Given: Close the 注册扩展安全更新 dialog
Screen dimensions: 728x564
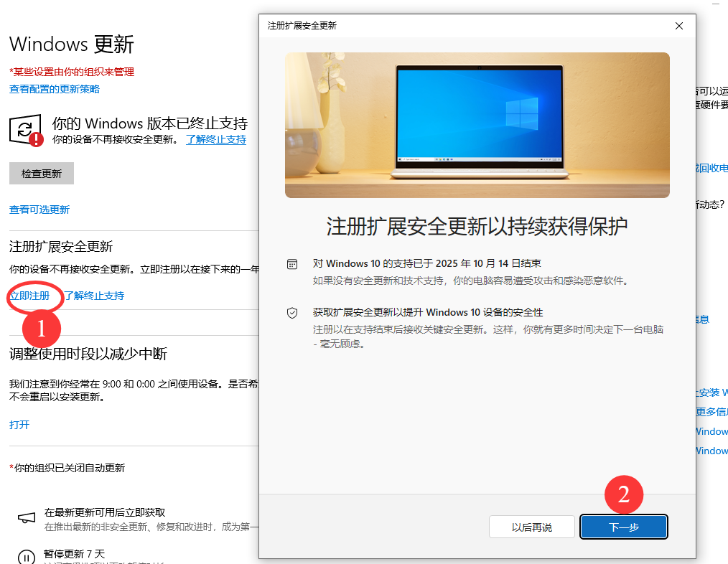Looking at the screenshot, I should coord(678,26).
